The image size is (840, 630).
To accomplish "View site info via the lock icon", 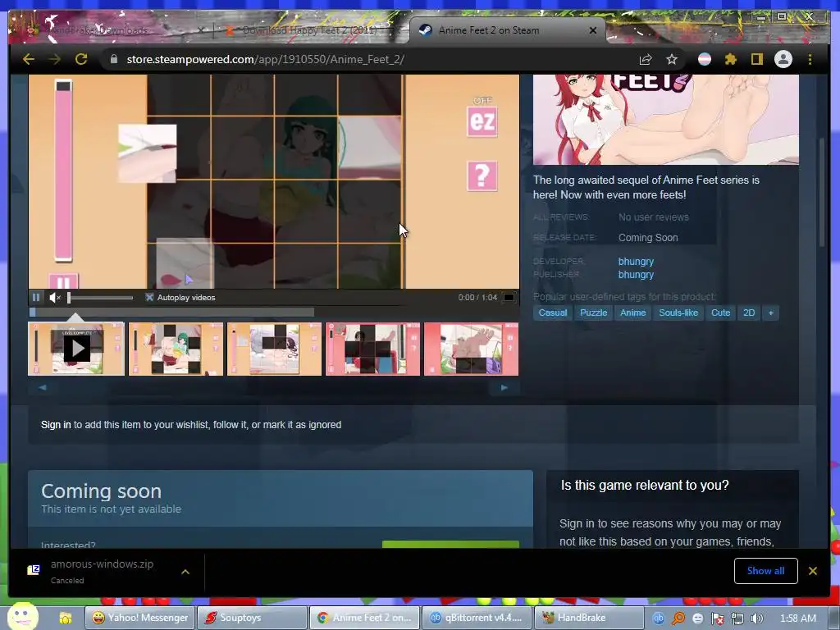I will tap(113, 59).
